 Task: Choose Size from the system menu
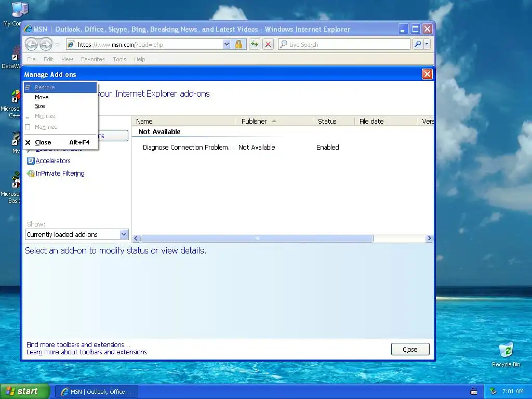(x=60, y=106)
